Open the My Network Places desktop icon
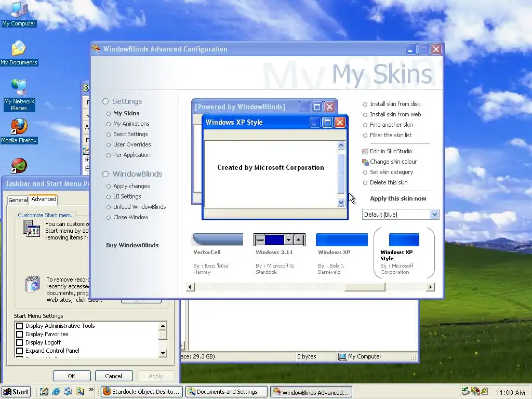This screenshot has width=532, height=399. (19, 95)
